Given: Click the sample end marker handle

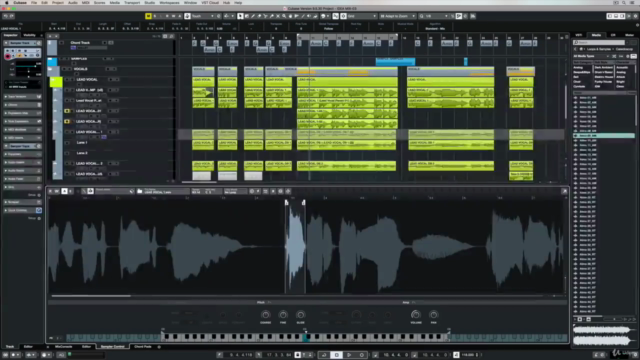Looking at the screenshot, I should [303, 202].
